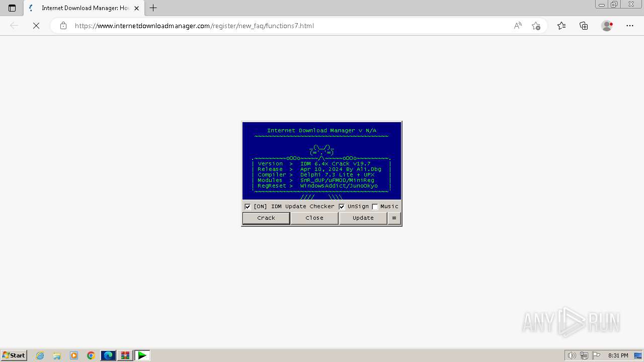This screenshot has width=644, height=362.
Task: Open the browser profile avatar
Action: (607, 26)
